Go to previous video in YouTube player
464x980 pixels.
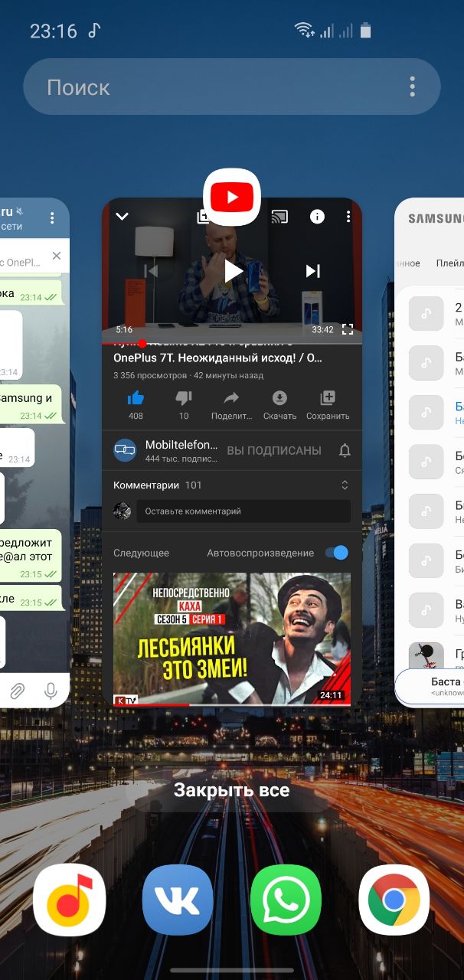point(151,270)
